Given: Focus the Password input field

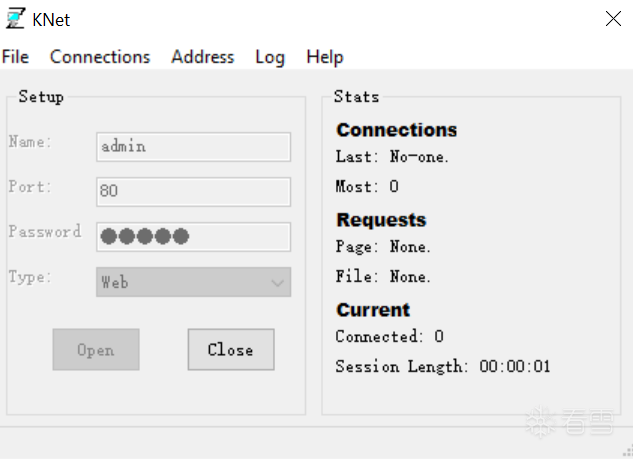Looking at the screenshot, I should point(193,237).
